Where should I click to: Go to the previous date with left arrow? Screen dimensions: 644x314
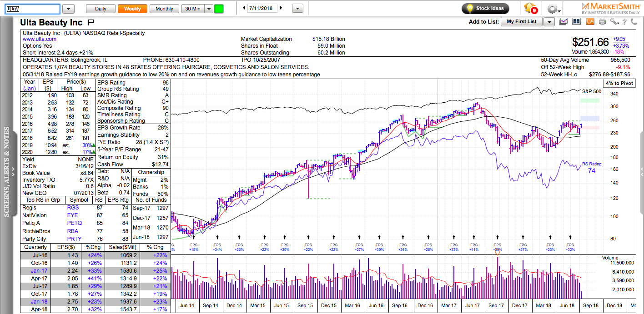(244, 8)
